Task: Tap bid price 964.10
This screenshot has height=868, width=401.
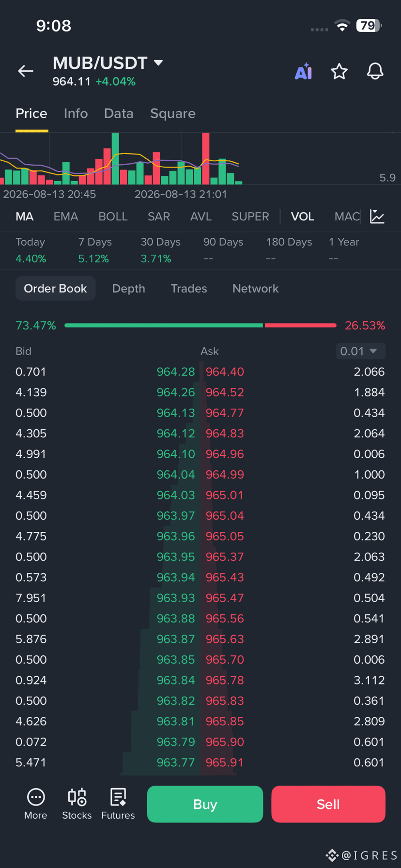Action: coord(176,454)
